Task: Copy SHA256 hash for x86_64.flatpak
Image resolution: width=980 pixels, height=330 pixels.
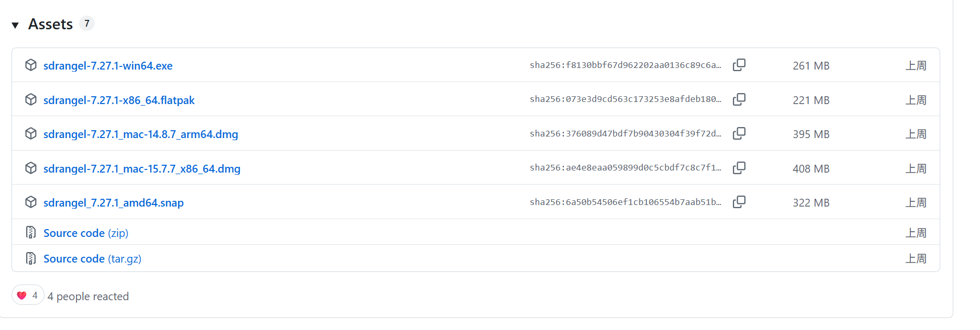Action: tap(739, 99)
